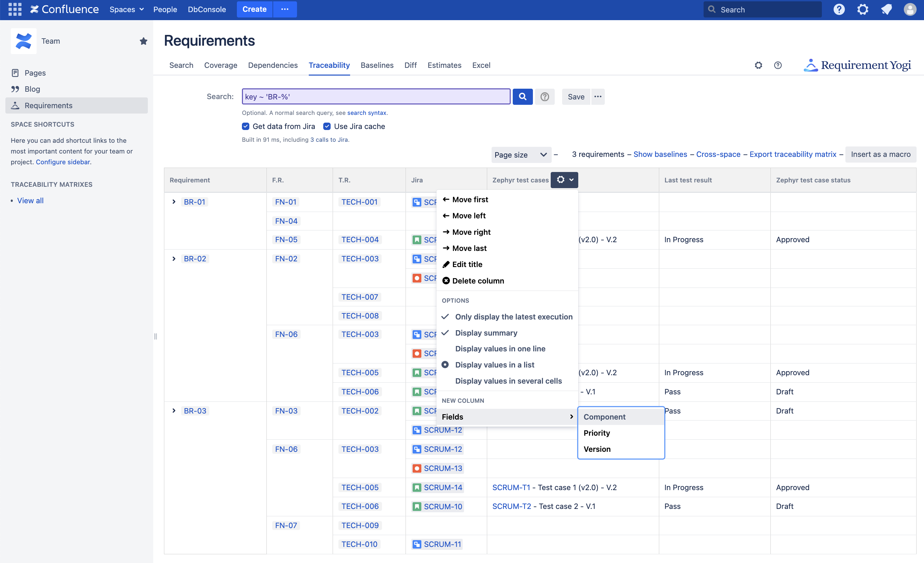Image resolution: width=924 pixels, height=563 pixels.
Task: Click Export traceability matrix link
Action: point(793,155)
